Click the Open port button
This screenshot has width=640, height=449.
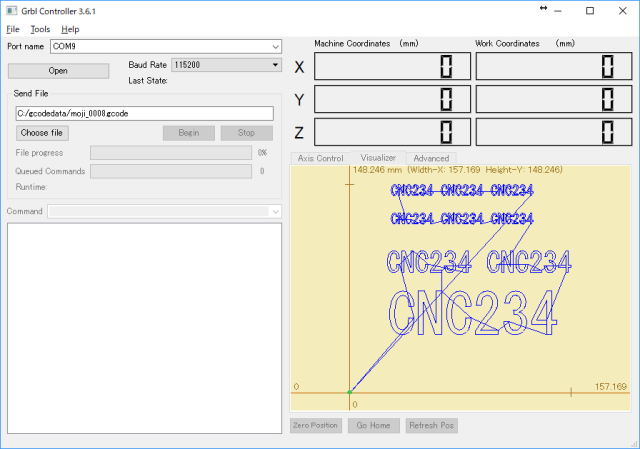58,71
